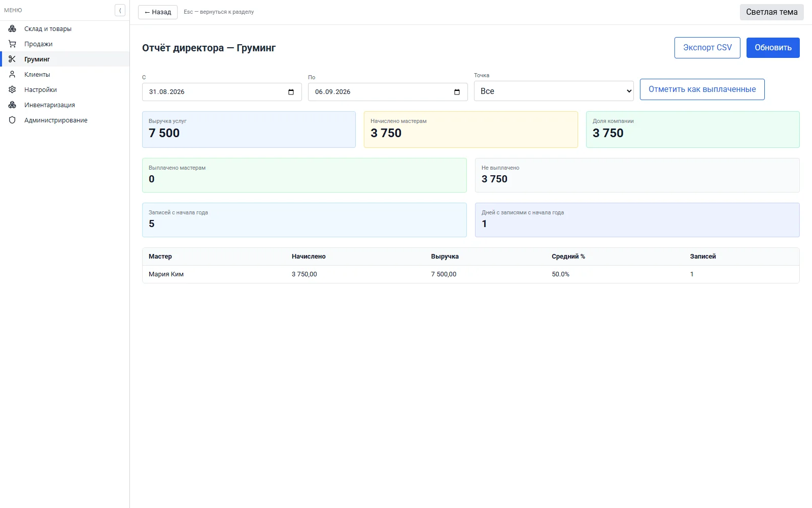Open calendar picker of end date field

457,92
